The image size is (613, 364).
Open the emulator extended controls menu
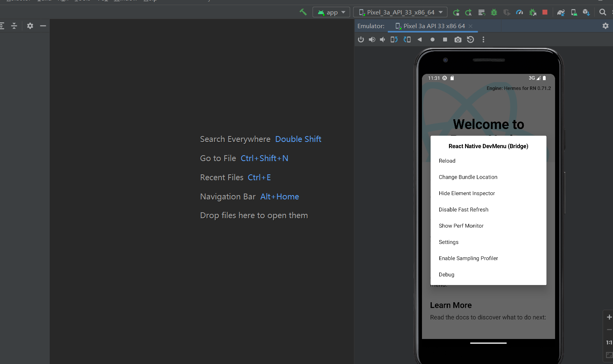pos(483,39)
